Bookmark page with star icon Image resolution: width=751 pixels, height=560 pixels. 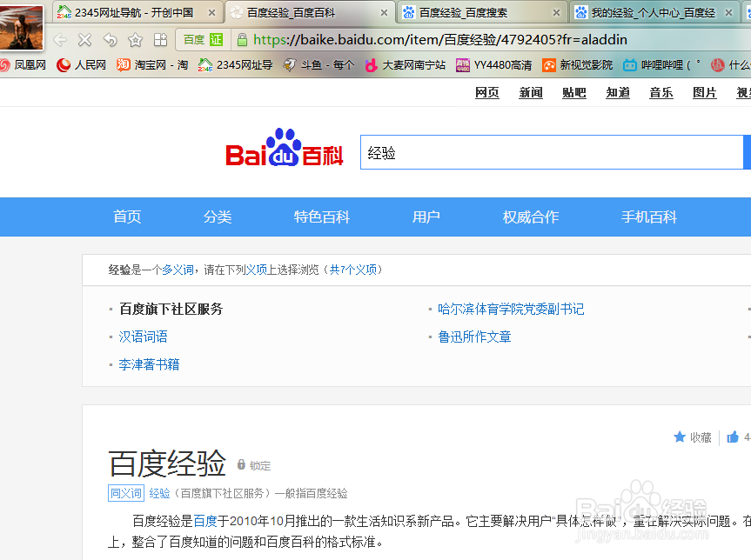(x=136, y=40)
